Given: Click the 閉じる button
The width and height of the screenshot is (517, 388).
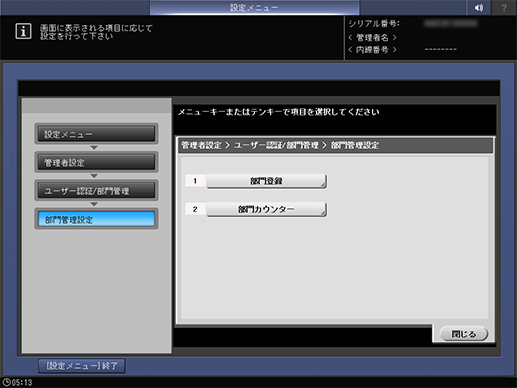Looking at the screenshot, I should pos(464,334).
